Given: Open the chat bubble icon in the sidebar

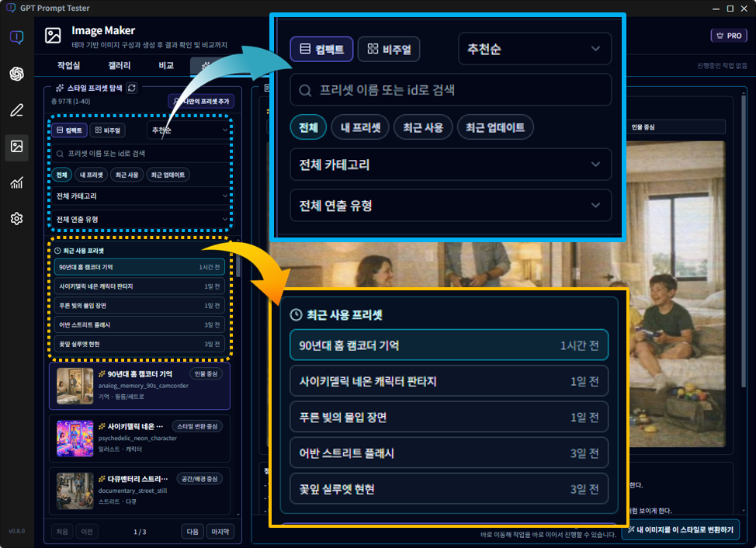Looking at the screenshot, I should [x=16, y=37].
